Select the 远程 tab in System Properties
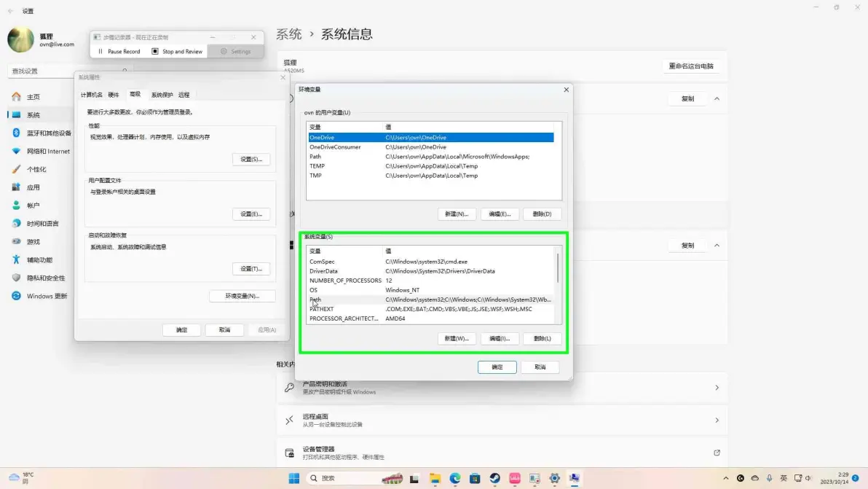The height and width of the screenshot is (489, 868). [x=184, y=95]
